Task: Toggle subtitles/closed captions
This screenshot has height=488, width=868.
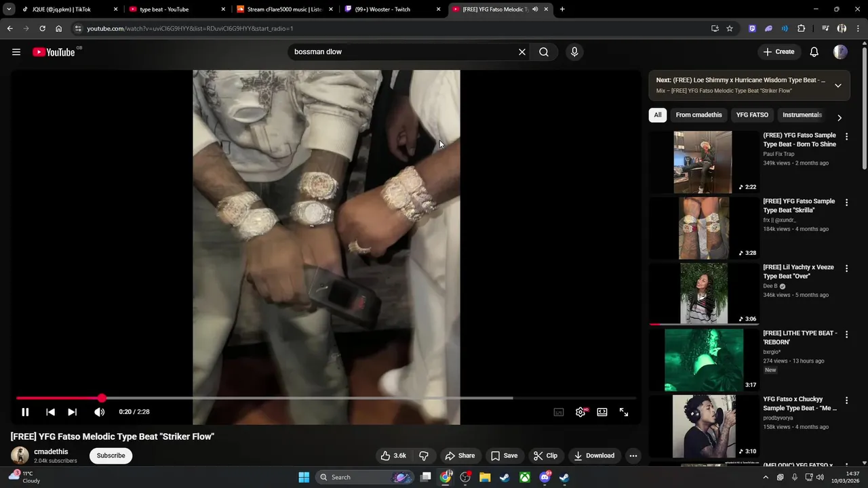Action: [559, 412]
